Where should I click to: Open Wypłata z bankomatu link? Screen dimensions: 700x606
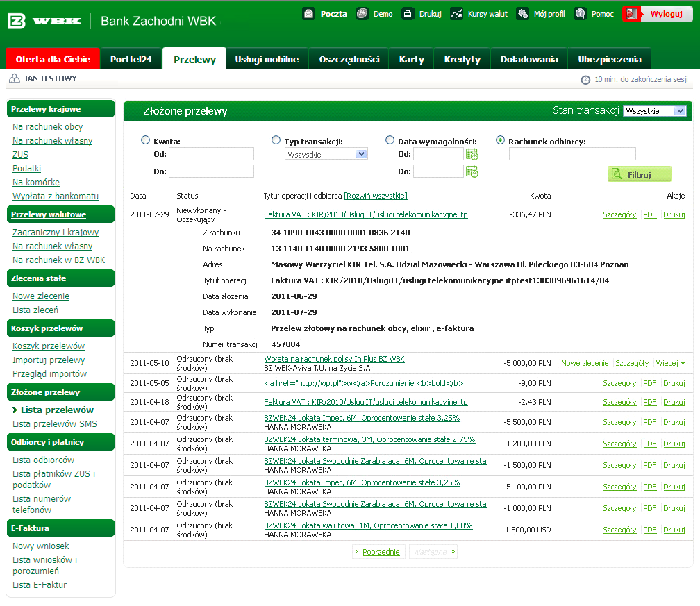(56, 196)
